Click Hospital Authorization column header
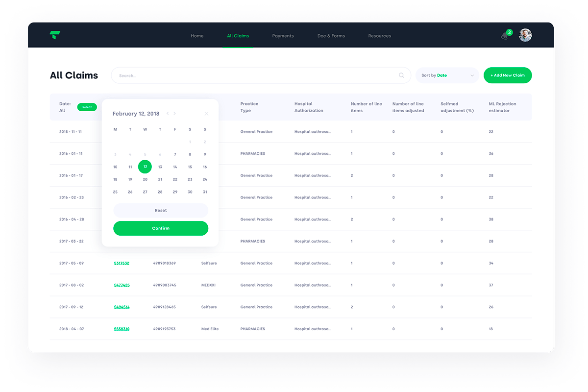Screen dimensions: 588x392 click(x=309, y=107)
